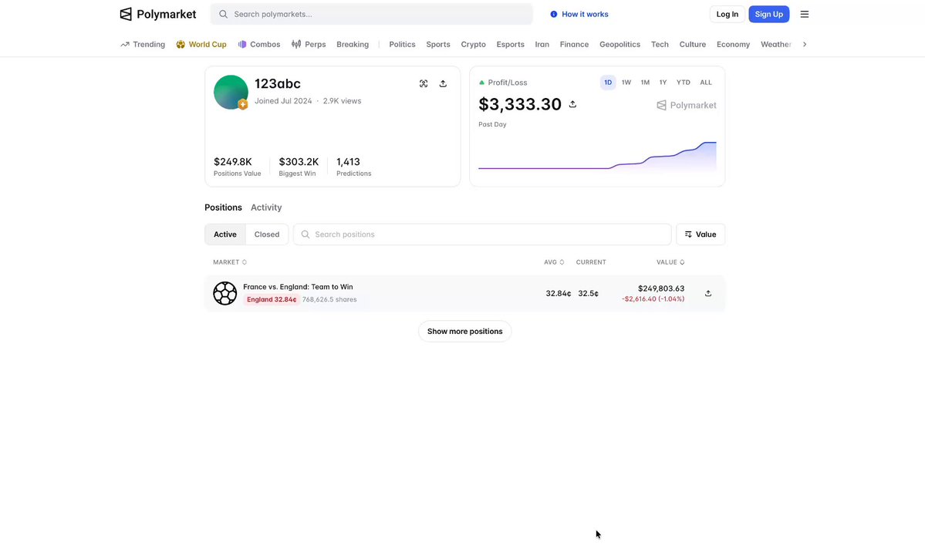Open the How it works link
Screen dimensions: 925x560
pyautogui.click(x=579, y=14)
